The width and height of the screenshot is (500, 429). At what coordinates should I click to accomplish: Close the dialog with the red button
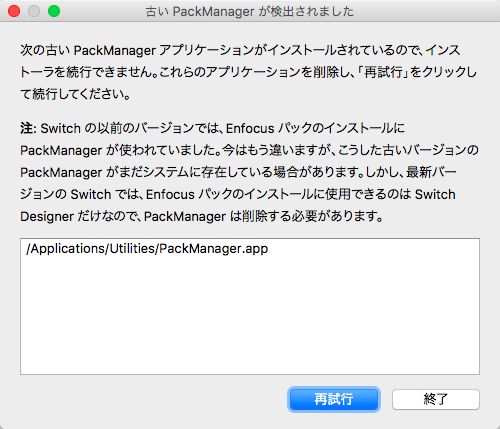tap(14, 11)
